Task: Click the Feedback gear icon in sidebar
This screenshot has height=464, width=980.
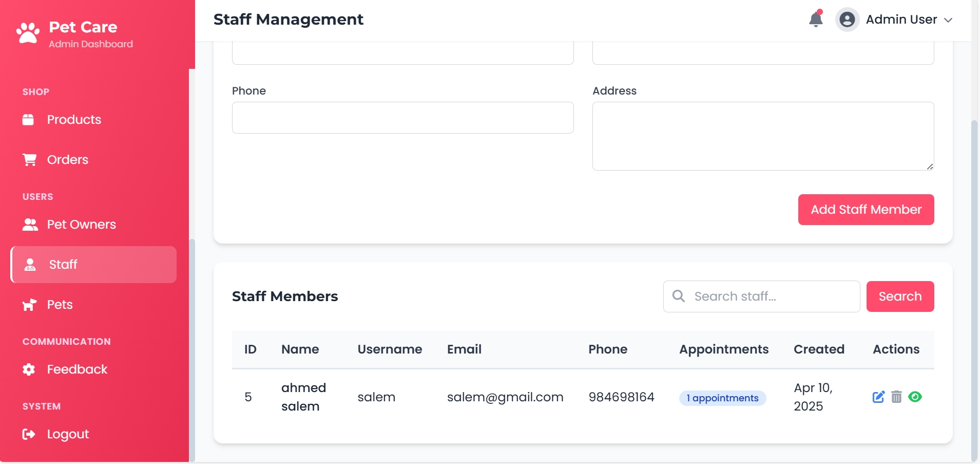Action: tap(29, 369)
